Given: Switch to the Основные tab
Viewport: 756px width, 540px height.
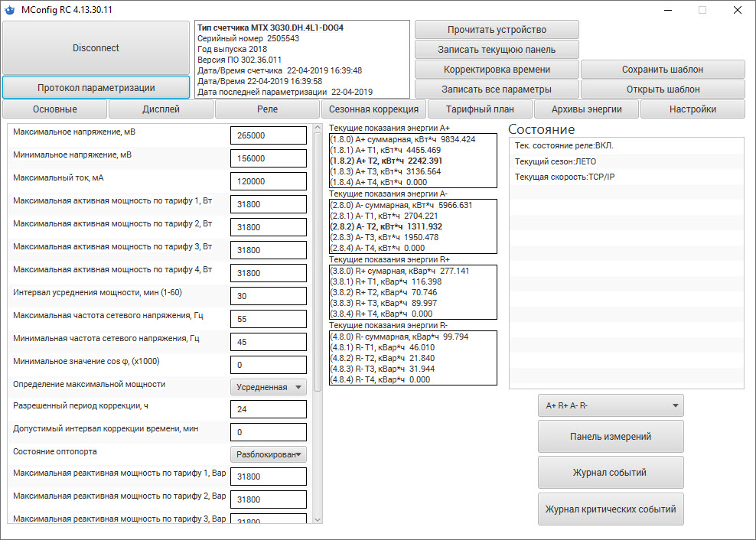Looking at the screenshot, I should (55, 109).
